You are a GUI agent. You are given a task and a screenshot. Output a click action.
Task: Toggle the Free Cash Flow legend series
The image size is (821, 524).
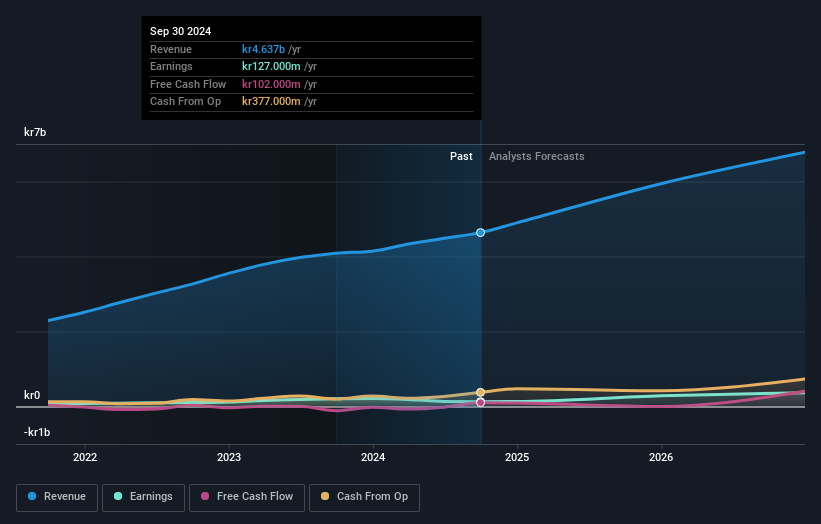pyautogui.click(x=247, y=497)
